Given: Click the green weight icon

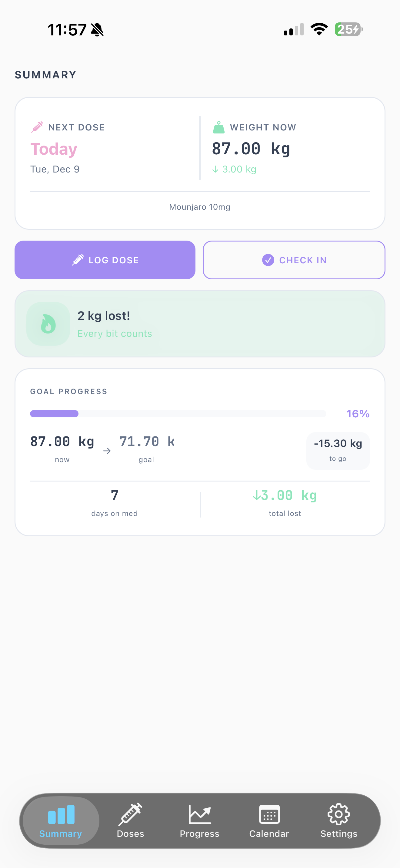Looking at the screenshot, I should 218,127.
